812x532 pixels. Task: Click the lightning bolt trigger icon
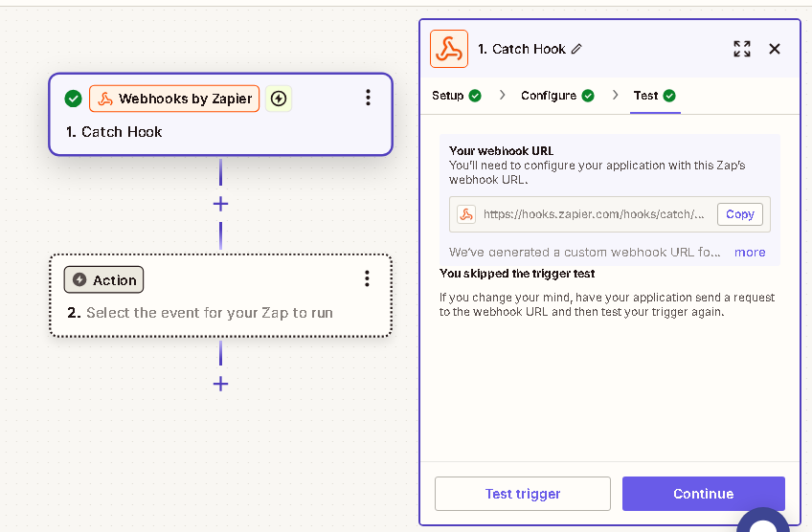(279, 99)
